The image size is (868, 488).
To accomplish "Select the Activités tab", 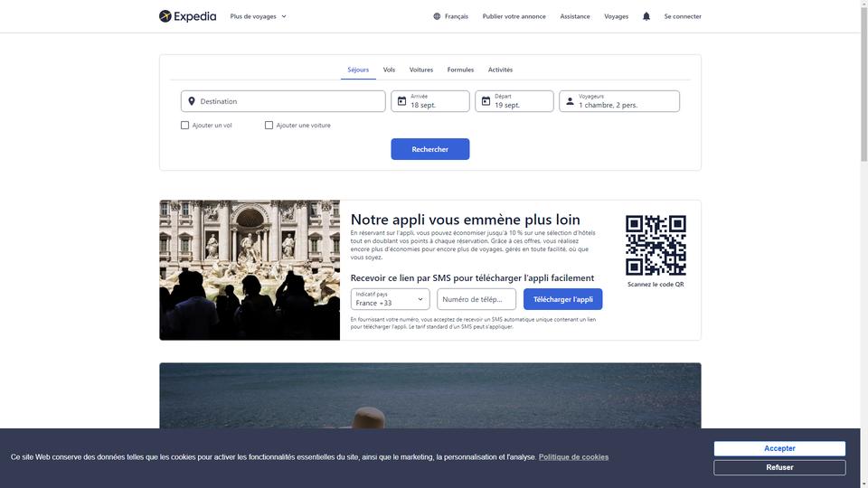I will point(500,70).
